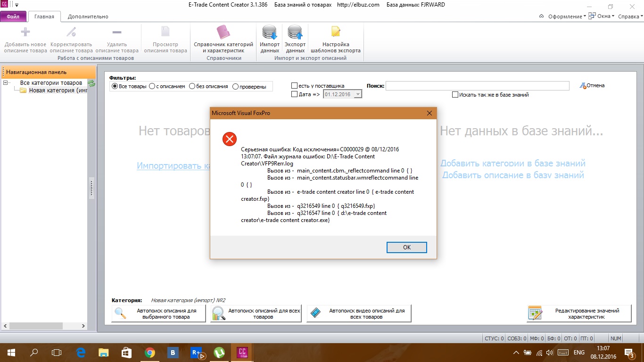Click the magnifier icon of Автопоиск описания для выбранного товара
This screenshot has height=362, width=644.
[120, 313]
